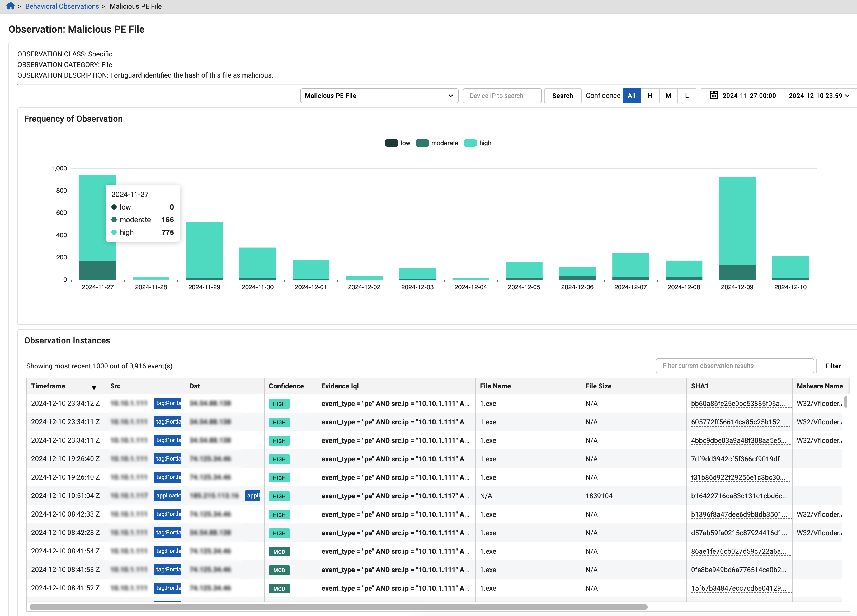Open the calendar icon beside the date range
This screenshot has width=857, height=616.
pos(714,96)
